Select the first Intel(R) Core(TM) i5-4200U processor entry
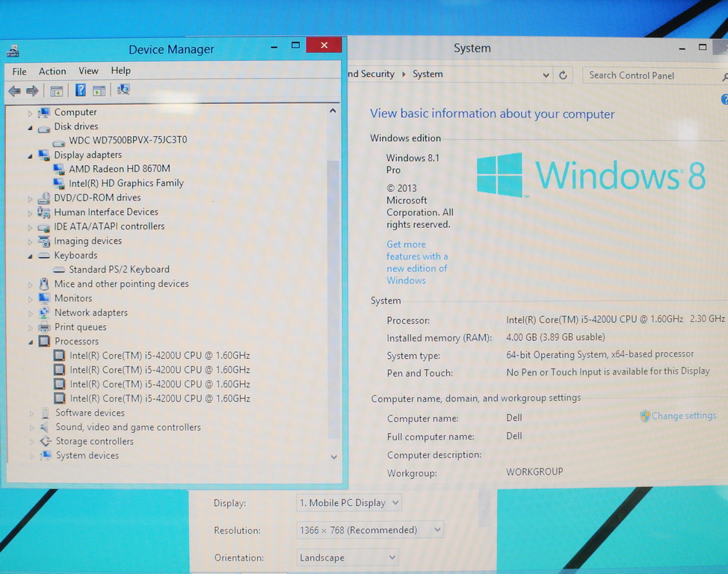Image resolution: width=728 pixels, height=574 pixels. [x=160, y=356]
